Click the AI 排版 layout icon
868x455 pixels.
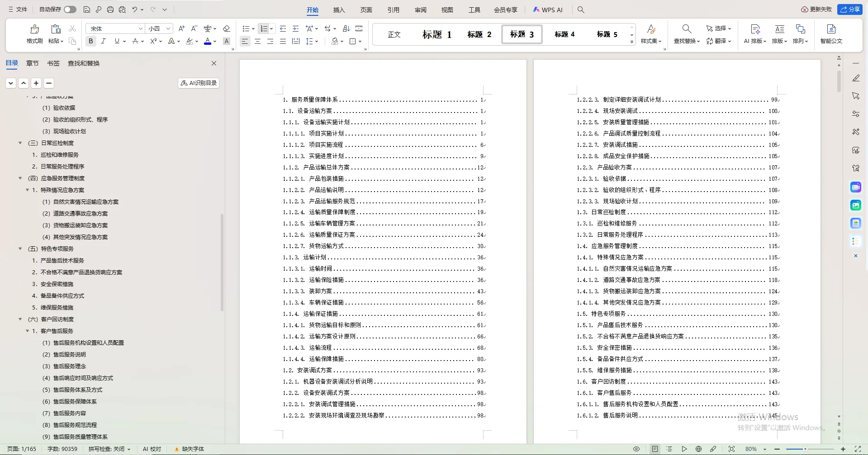click(755, 29)
